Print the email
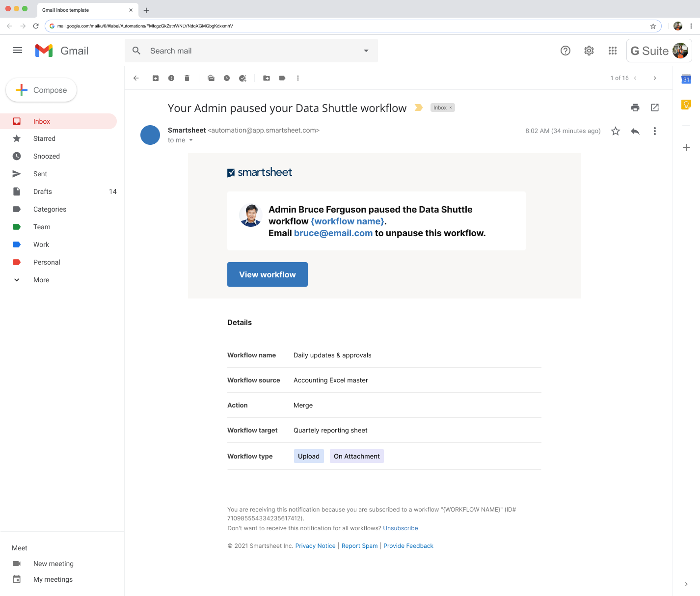700x596 pixels. click(635, 108)
